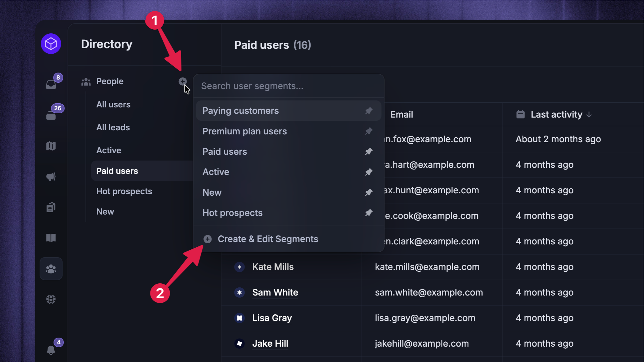
Task: Open the notifications bell with badge 4
Action: [x=51, y=350]
